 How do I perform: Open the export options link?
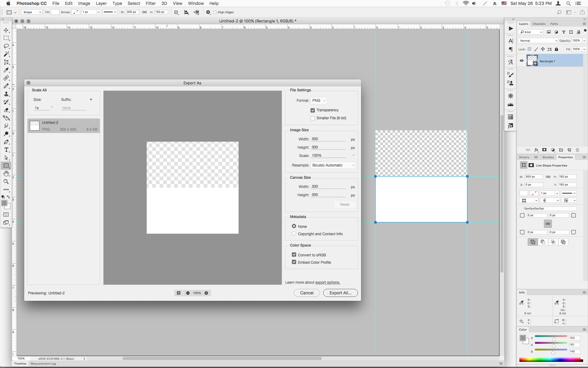pos(327,282)
